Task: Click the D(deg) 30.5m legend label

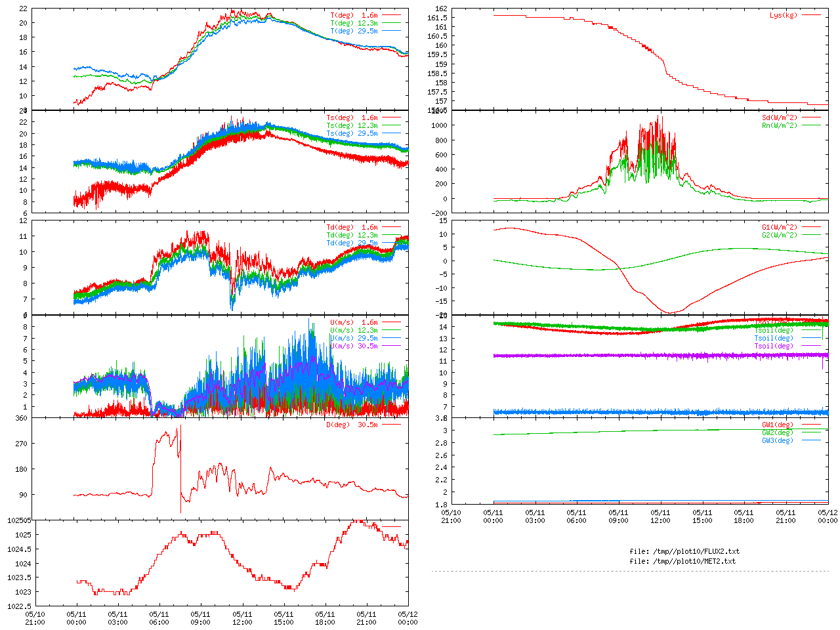Action: click(x=352, y=425)
